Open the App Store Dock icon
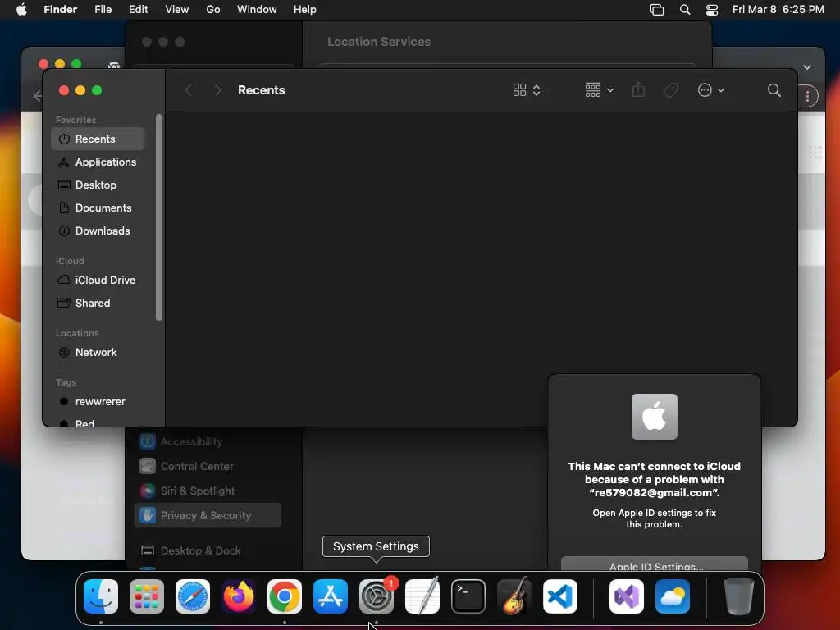 331,596
